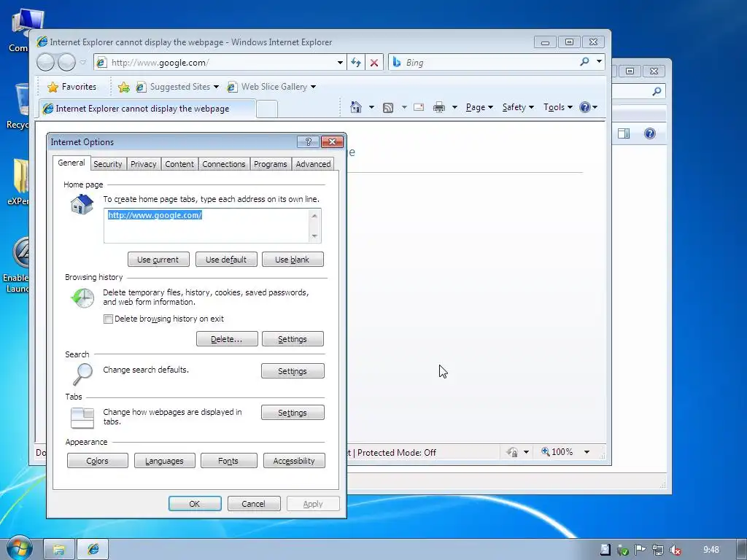Image resolution: width=747 pixels, height=560 pixels.
Task: Open the recent pages dropdown arrow
Action: pyautogui.click(x=83, y=63)
